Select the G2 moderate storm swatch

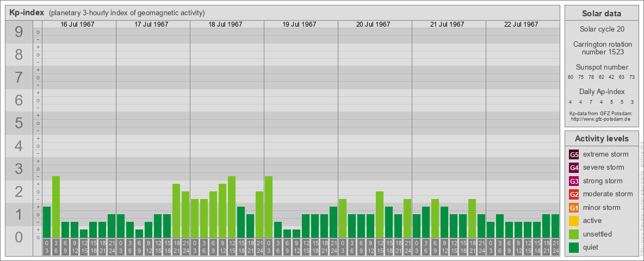574,194
